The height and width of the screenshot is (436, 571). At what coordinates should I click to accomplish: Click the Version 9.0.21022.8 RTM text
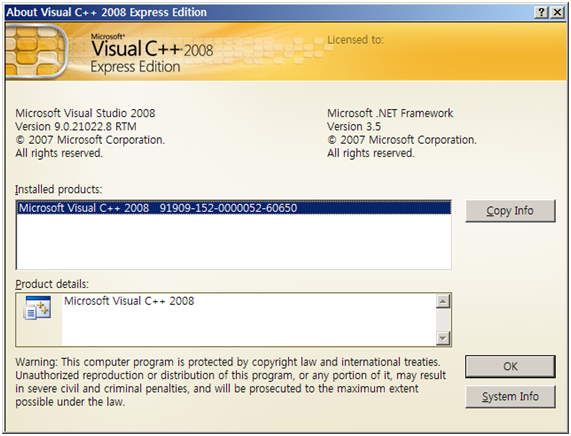76,126
